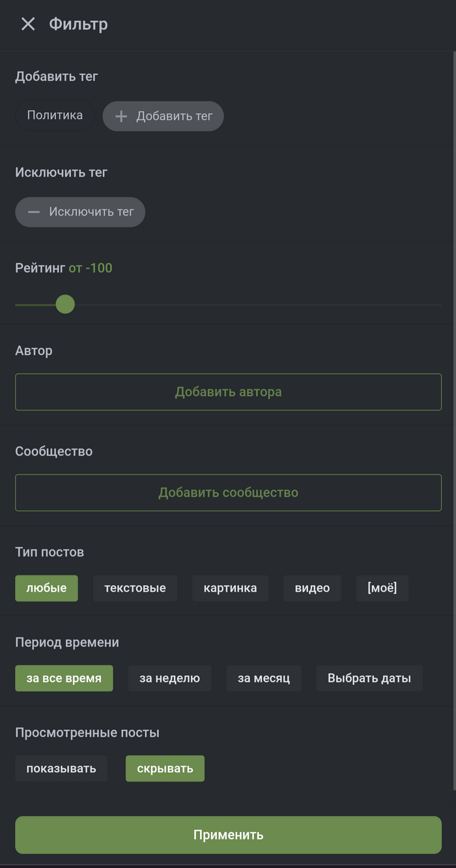The height and width of the screenshot is (868, 456).
Task: Open the Выбрать даты date picker
Action: [369, 678]
